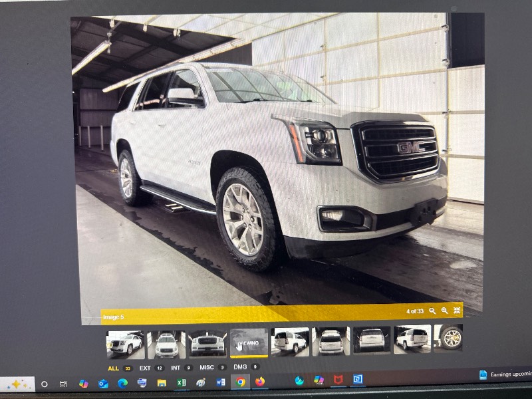Open Excel from the taskbar
This screenshot has height=399, width=532.
coord(181,383)
